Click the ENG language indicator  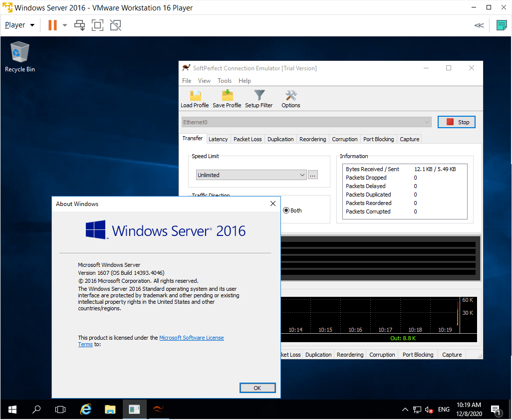coord(444,410)
